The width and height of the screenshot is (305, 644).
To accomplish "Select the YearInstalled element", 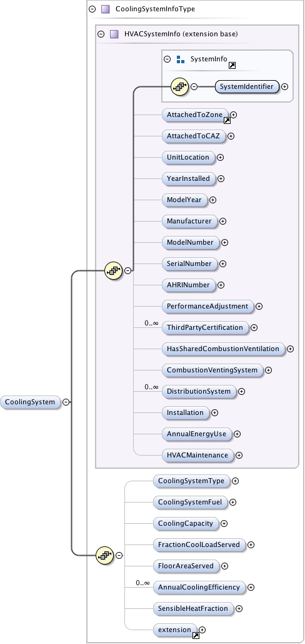I will click(x=189, y=178).
